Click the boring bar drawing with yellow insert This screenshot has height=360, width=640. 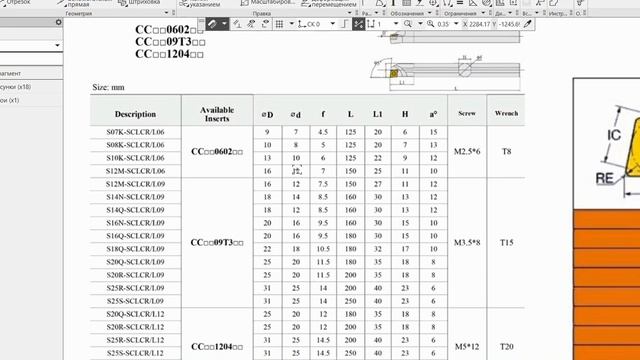[x=446, y=74]
